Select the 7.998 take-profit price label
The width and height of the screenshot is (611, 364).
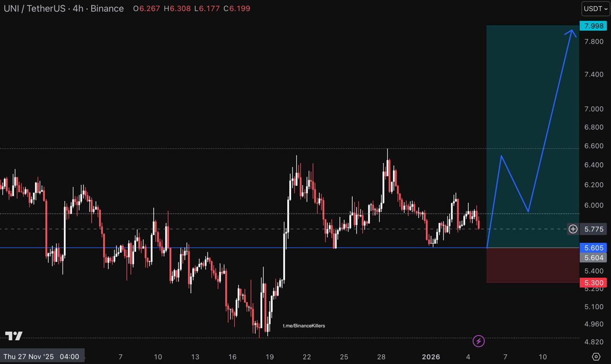tap(593, 26)
